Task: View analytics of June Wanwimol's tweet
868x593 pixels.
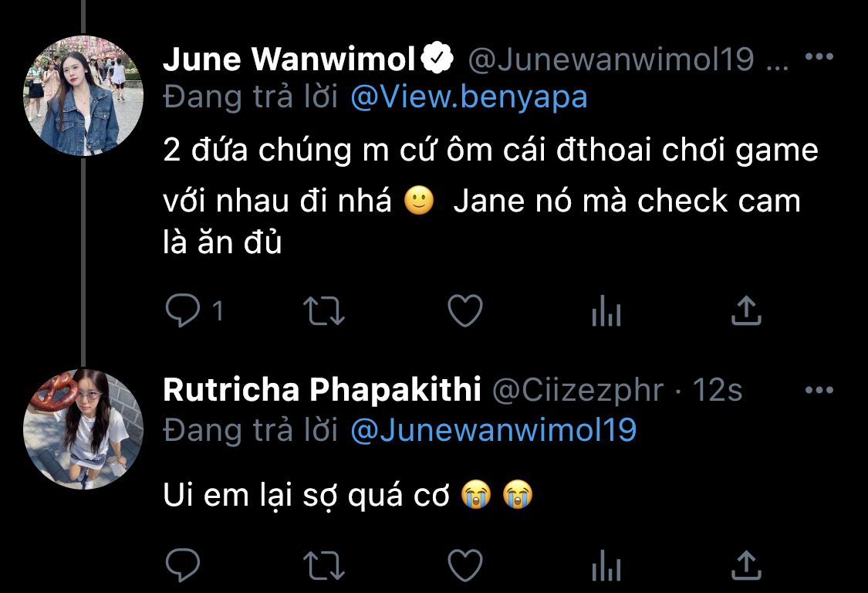Action: click(606, 310)
